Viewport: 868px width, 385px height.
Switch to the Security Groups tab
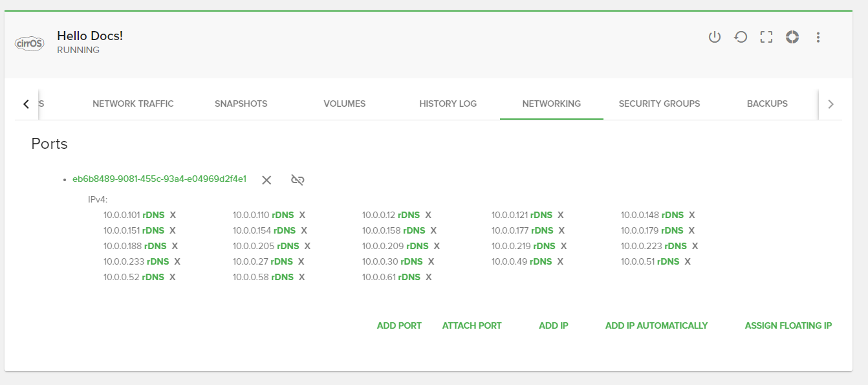click(659, 104)
